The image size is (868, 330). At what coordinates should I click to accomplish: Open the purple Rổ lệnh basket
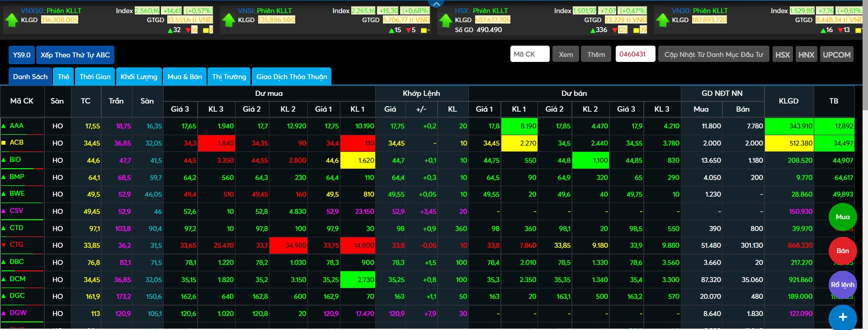pos(842,285)
